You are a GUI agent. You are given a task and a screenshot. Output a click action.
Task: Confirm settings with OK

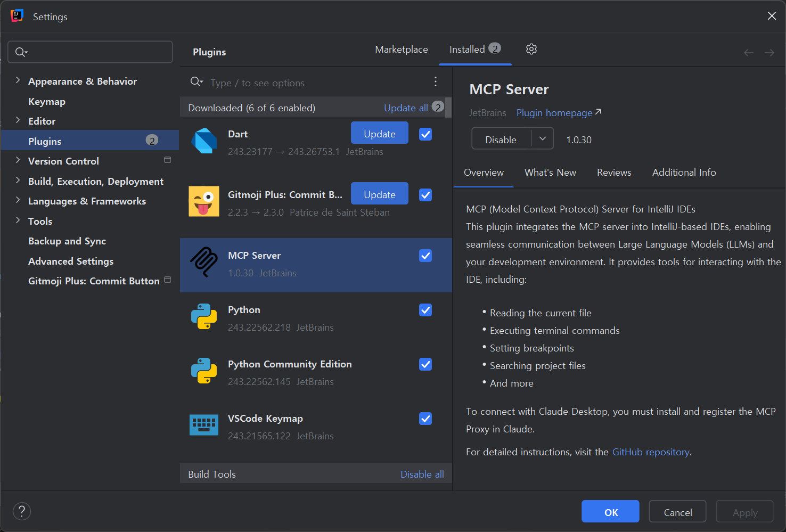[x=610, y=512]
